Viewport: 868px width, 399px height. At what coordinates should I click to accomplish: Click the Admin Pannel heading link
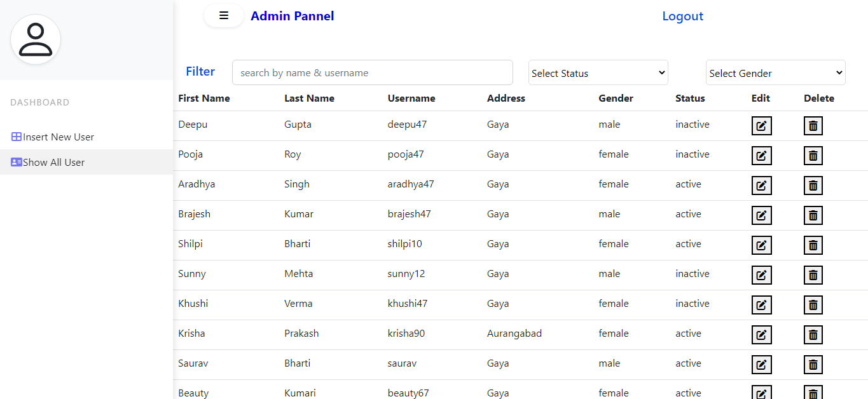click(292, 16)
